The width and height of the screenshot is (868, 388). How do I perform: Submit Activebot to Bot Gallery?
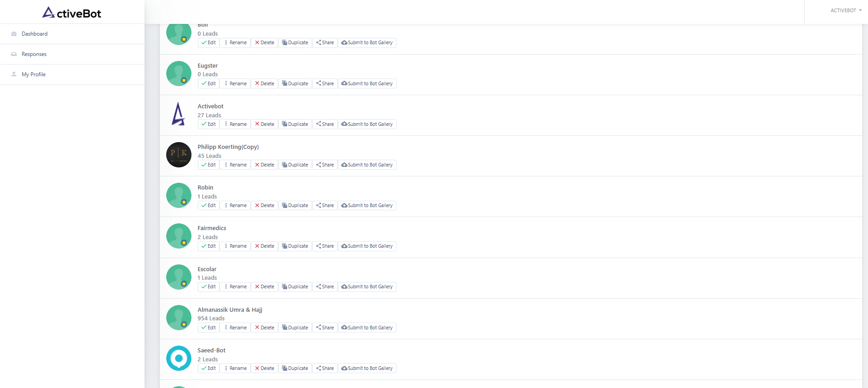(x=367, y=124)
